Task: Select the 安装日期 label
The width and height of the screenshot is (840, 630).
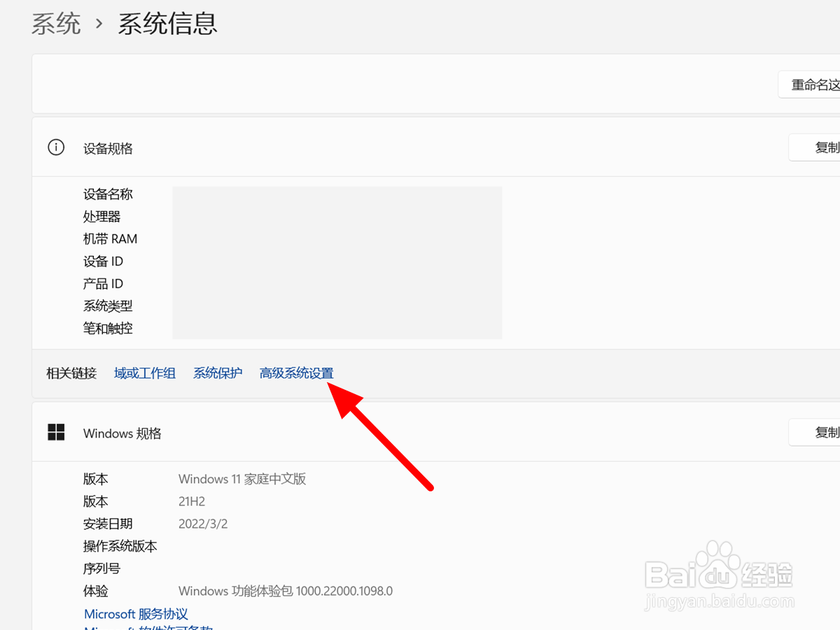Action: [x=108, y=524]
